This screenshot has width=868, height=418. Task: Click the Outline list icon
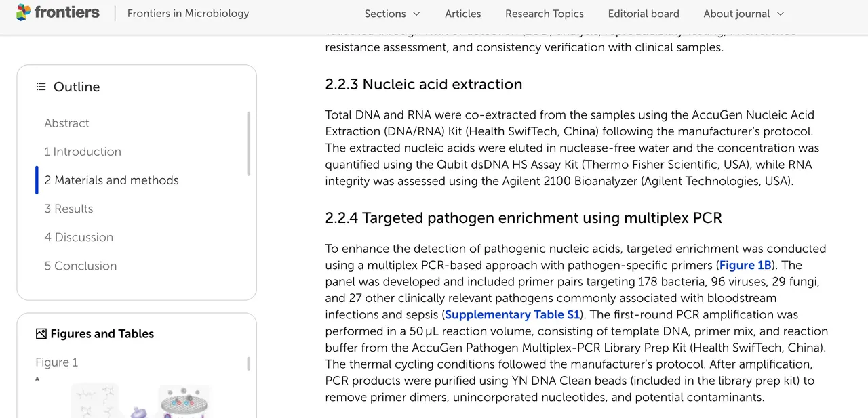tap(41, 87)
